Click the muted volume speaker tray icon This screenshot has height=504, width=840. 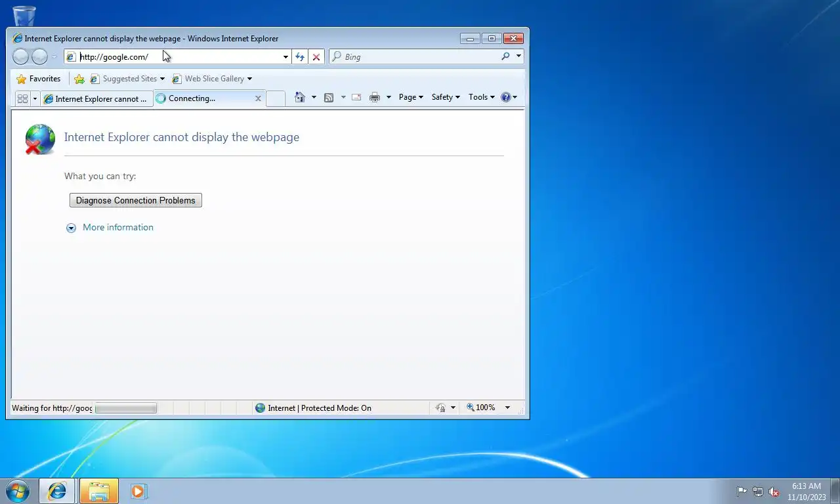[x=774, y=492]
